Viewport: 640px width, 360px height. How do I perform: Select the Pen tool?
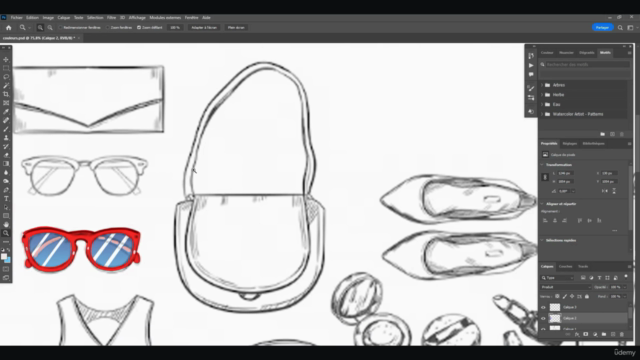(x=6, y=190)
